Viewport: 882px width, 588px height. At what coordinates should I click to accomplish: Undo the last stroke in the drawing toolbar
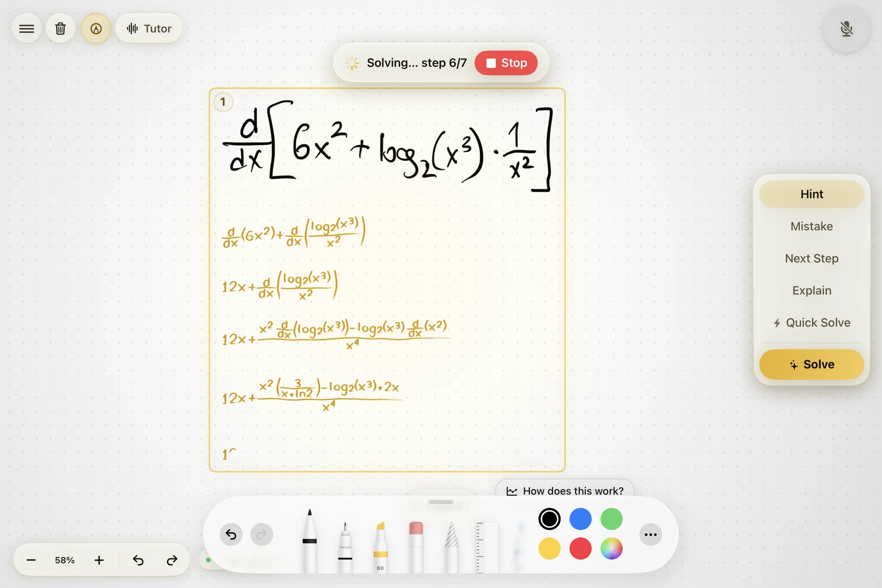point(231,535)
